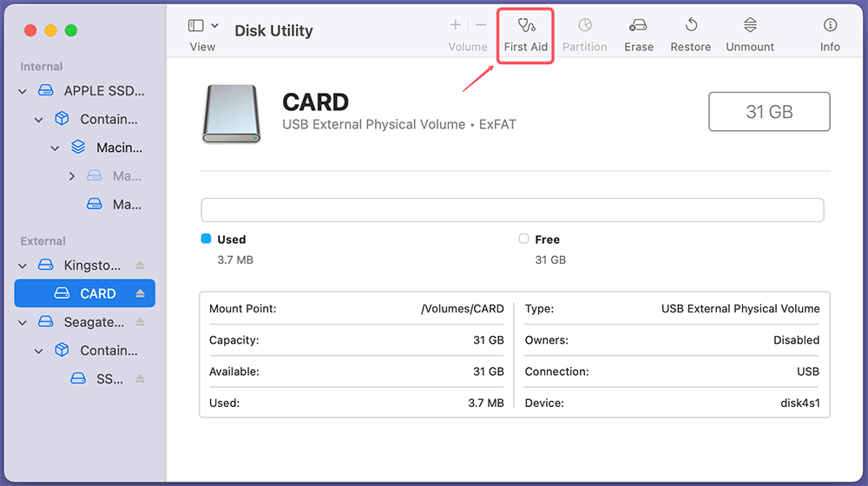
Task: Expand the collapsed Macintosh volume entry
Action: click(72, 176)
